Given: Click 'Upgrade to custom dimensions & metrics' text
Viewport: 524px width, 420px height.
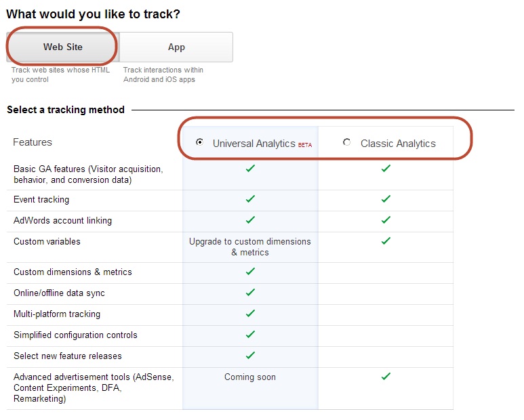Looking at the screenshot, I should [250, 247].
